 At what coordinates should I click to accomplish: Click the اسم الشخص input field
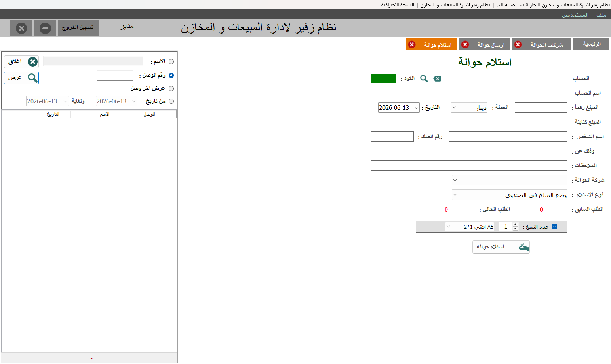click(508, 137)
